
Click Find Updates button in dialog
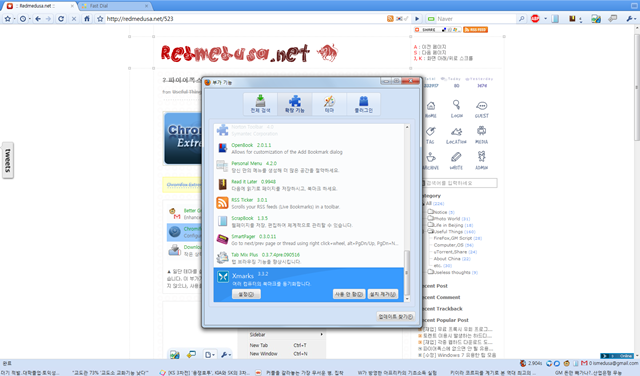tap(396, 316)
